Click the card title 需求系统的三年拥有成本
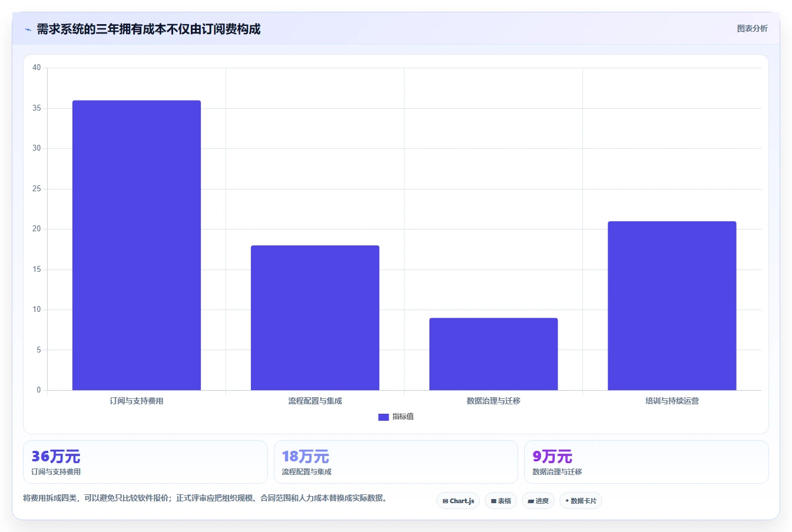The width and height of the screenshot is (792, 532). pyautogui.click(x=148, y=29)
